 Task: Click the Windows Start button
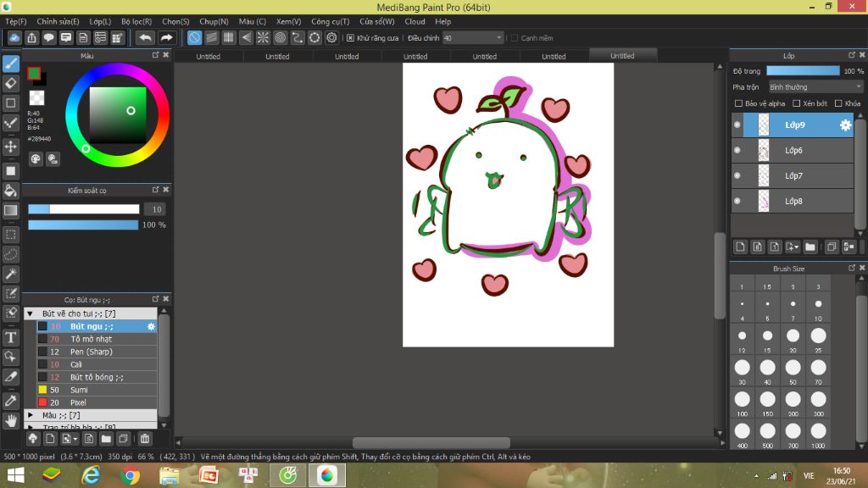tap(15, 475)
